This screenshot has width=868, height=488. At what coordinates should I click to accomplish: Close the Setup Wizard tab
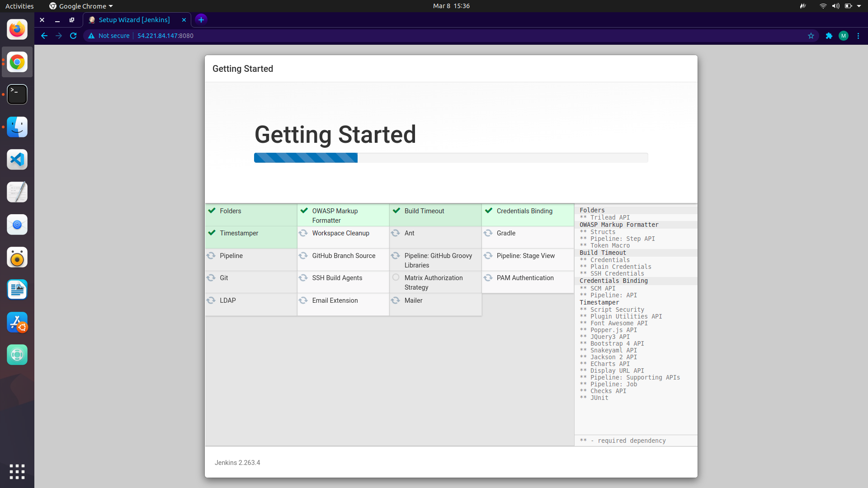point(184,20)
